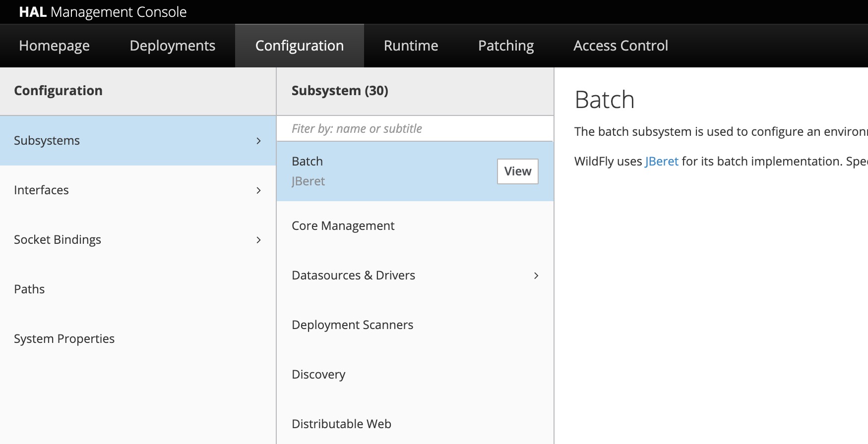Open the JBeret link in description

coord(662,162)
